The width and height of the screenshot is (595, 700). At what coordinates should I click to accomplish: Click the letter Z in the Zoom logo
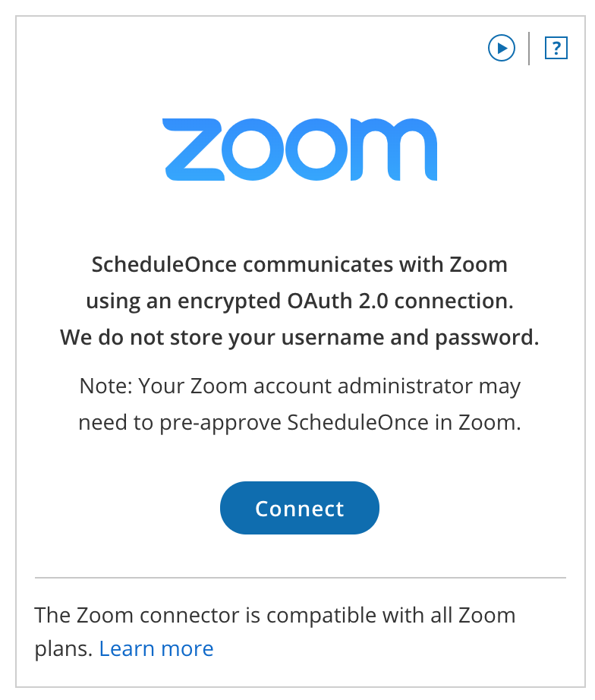194,150
